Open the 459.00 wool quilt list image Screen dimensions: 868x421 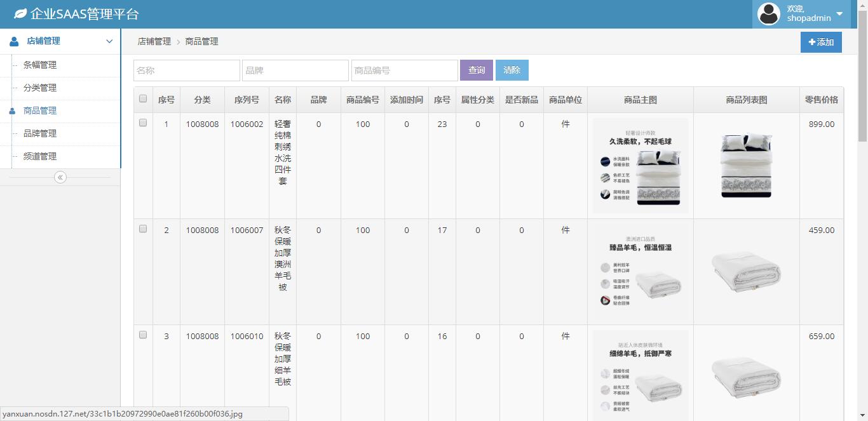746,271
